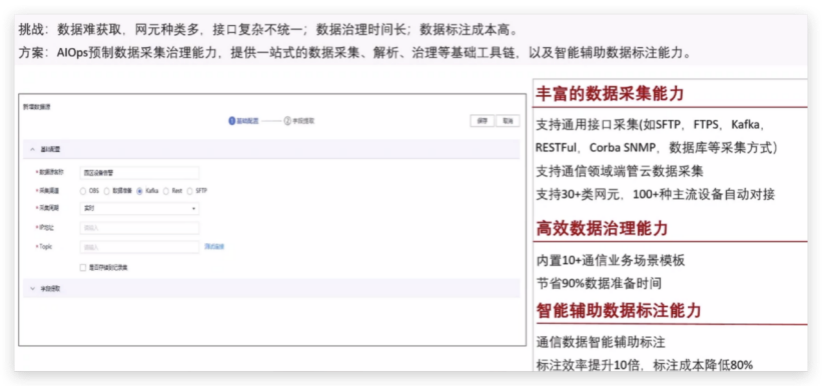Viewport: 822px width, 388px height.
Task: Choose the second collection channel radio option
Action: [x=107, y=191]
